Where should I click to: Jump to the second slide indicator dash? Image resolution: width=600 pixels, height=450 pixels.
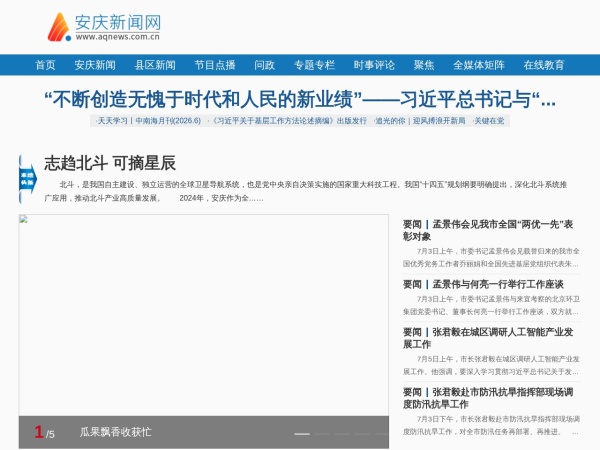[x=322, y=434]
